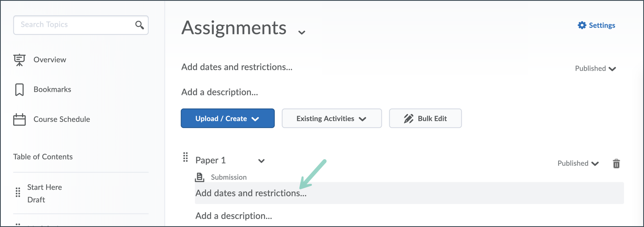Click the Bulk Edit pencil icon
This screenshot has width=644, height=227.
[408, 118]
